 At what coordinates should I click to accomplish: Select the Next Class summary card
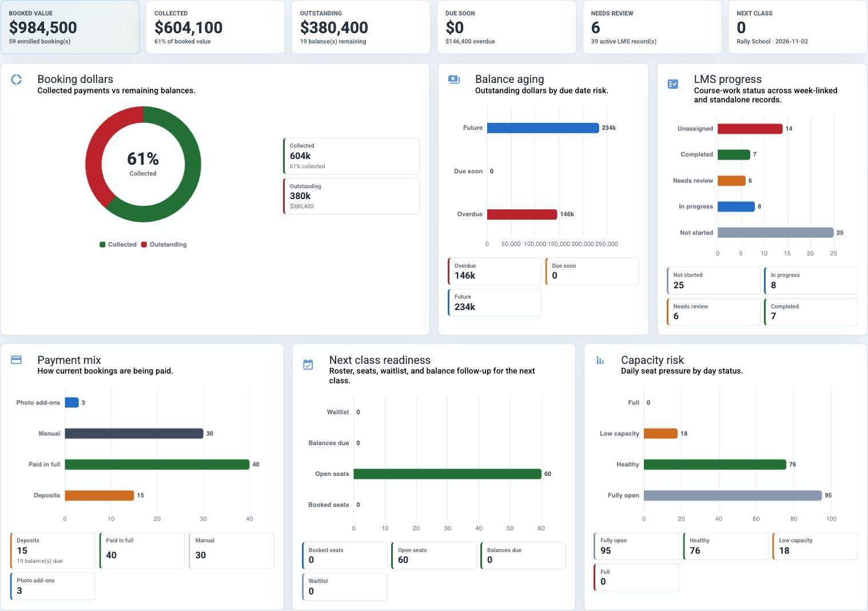(798, 27)
